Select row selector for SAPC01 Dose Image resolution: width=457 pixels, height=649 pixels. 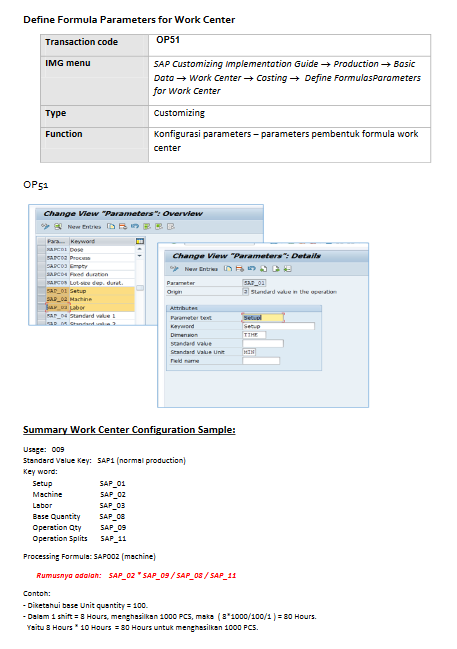[x=41, y=250]
